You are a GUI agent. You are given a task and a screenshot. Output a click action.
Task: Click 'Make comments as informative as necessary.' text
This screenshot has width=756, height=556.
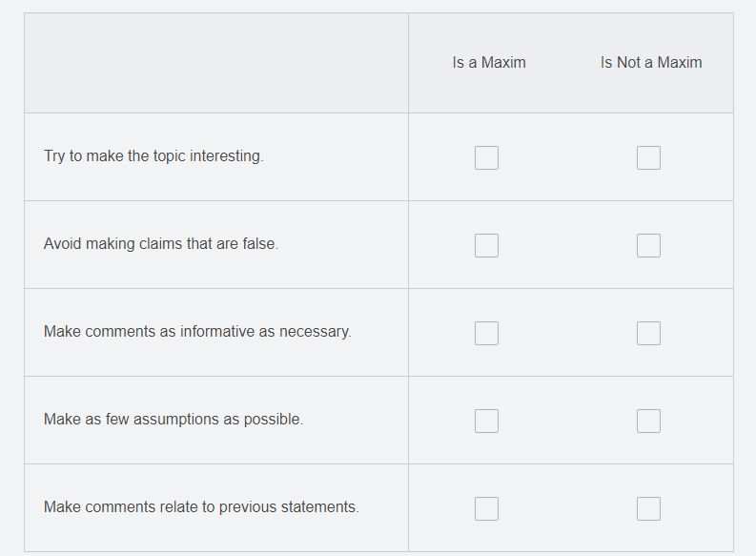click(197, 332)
